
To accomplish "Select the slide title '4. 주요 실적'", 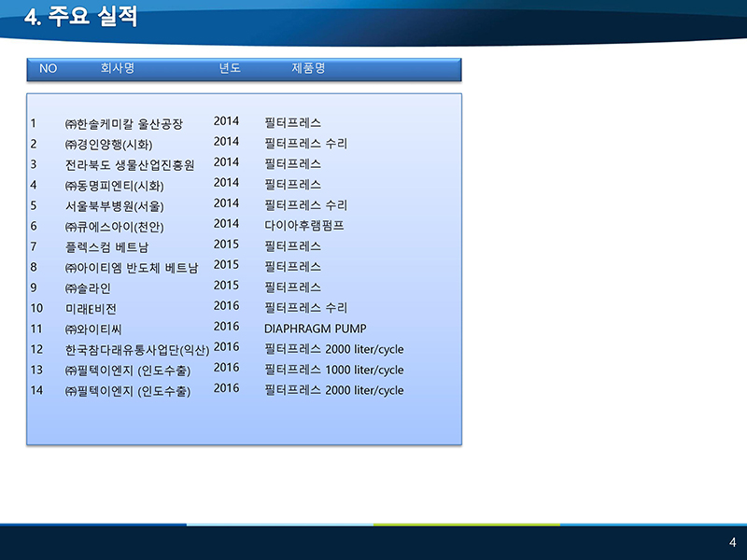I will [x=81, y=17].
